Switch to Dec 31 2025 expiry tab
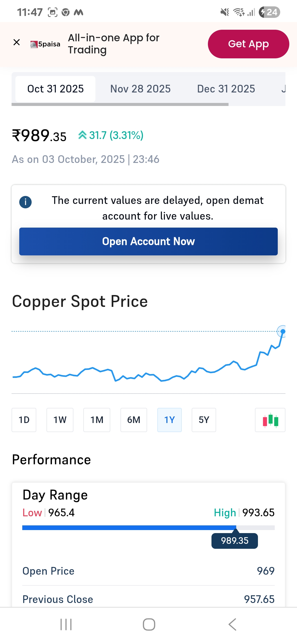The image size is (297, 644). tap(226, 89)
